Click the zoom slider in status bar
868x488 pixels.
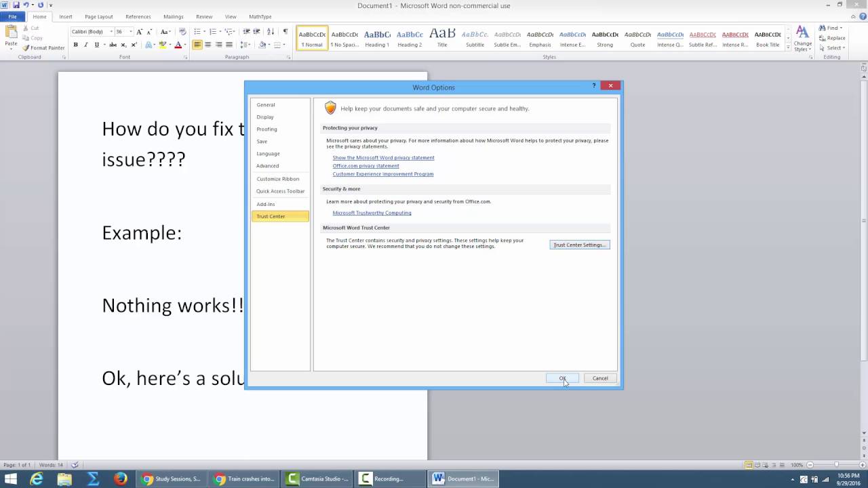[x=836, y=465]
